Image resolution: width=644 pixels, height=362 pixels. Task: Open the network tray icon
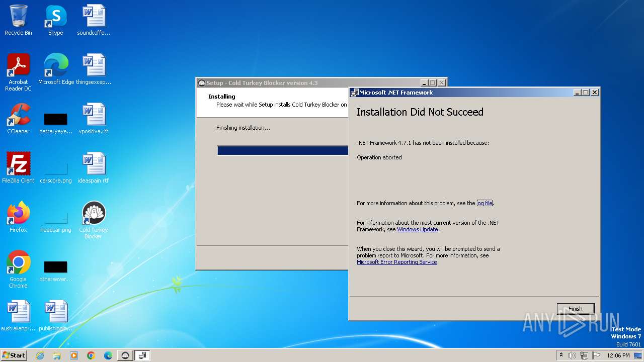click(584, 355)
